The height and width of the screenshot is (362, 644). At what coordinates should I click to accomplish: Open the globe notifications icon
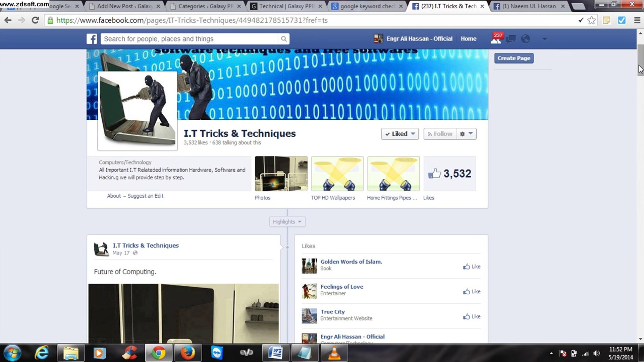[525, 39]
